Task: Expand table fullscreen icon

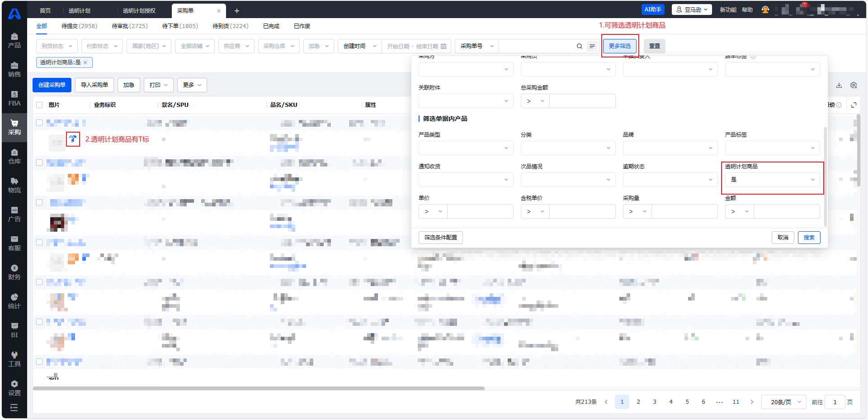Action: tap(854, 105)
